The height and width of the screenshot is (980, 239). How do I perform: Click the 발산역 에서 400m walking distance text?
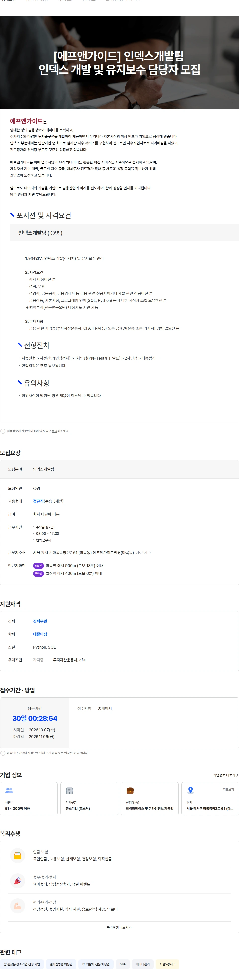[74, 574]
